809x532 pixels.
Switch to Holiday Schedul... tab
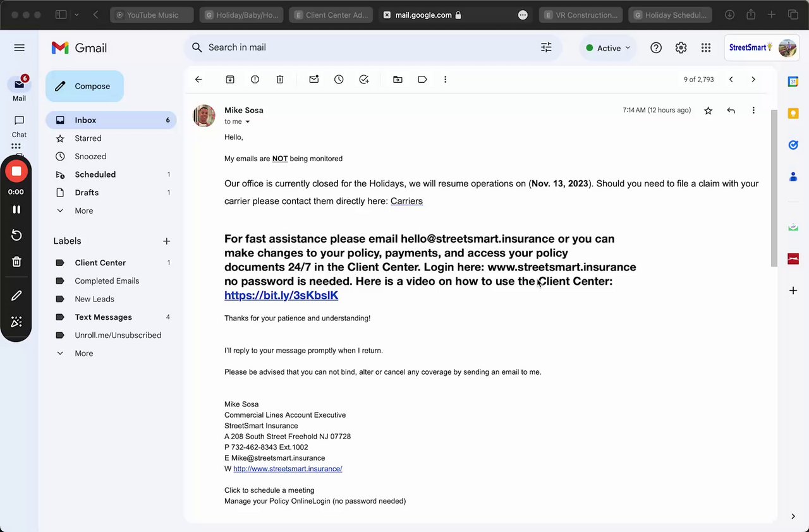(x=671, y=15)
